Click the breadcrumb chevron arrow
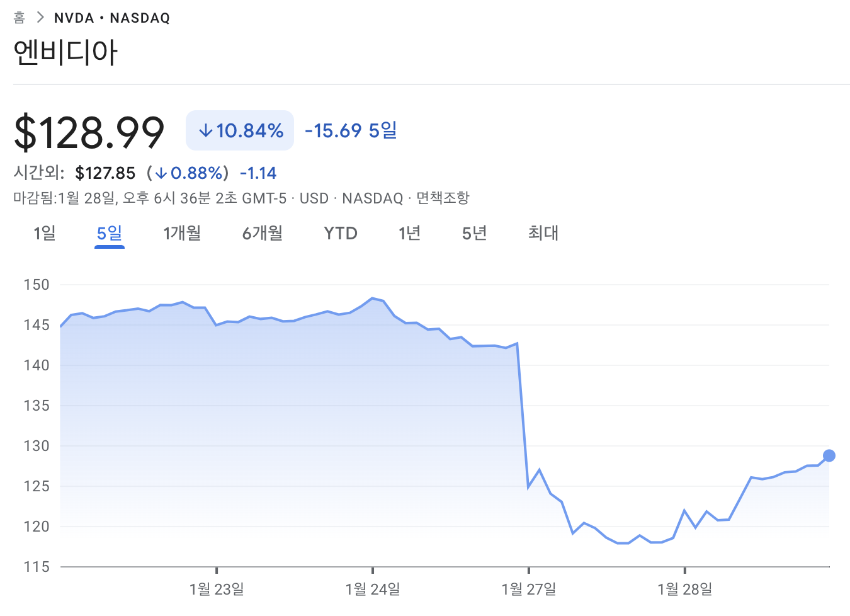This screenshot has height=616, width=850. coord(40,18)
